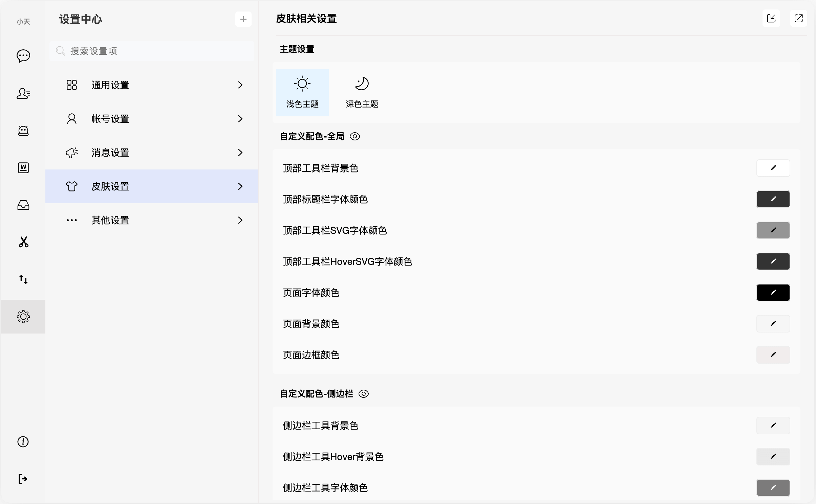The height and width of the screenshot is (504, 816).
Task: Edit the 侧边栏工具Hover背景色 color swatch
Action: click(773, 457)
